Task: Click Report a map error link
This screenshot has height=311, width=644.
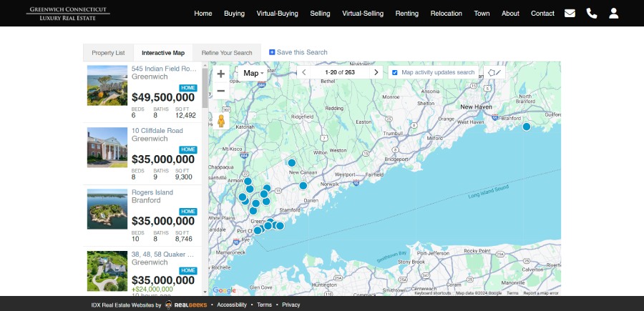Action: (x=540, y=293)
